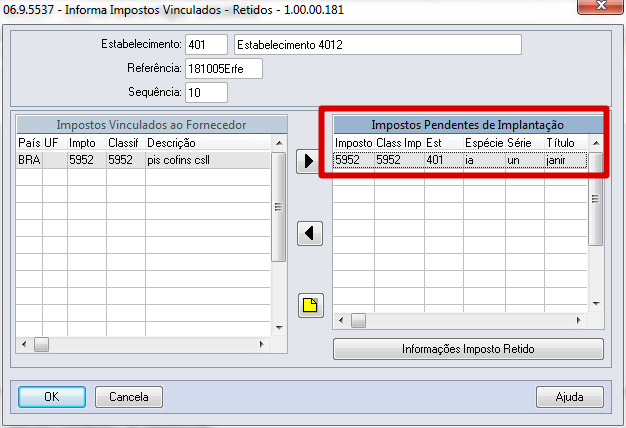Click Class Imp 5952 in pending grid
Image resolution: width=626 pixels, height=428 pixels.
coord(399,160)
